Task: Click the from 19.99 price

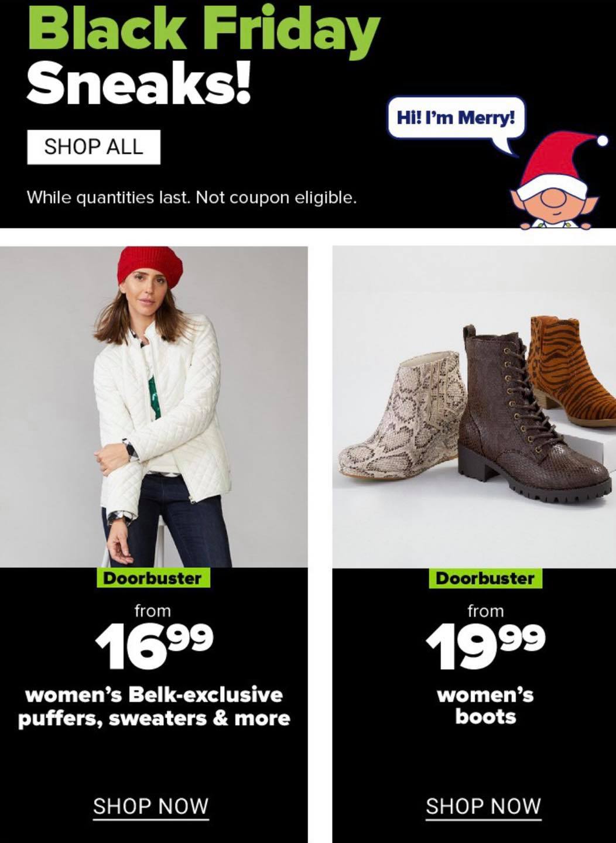Action: pos(485,637)
